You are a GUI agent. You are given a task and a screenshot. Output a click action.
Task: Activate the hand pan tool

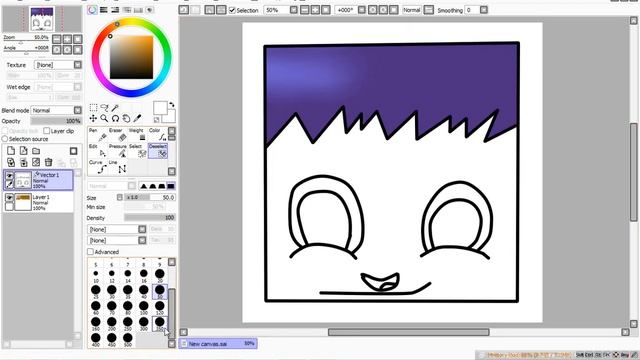[127, 118]
